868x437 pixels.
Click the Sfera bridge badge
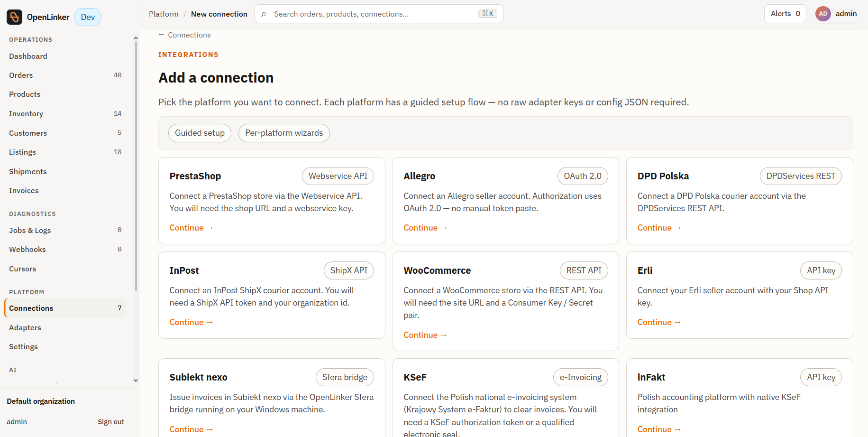345,377
